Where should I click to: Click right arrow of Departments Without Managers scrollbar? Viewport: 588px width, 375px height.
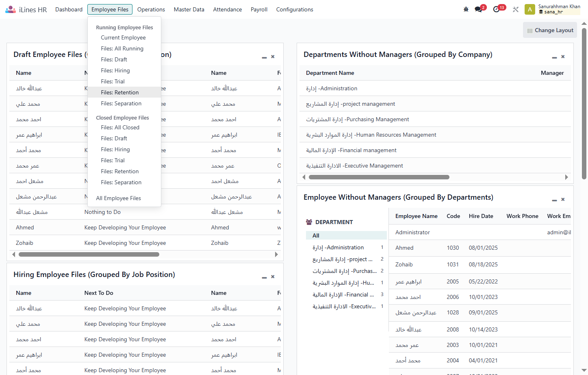567,177
